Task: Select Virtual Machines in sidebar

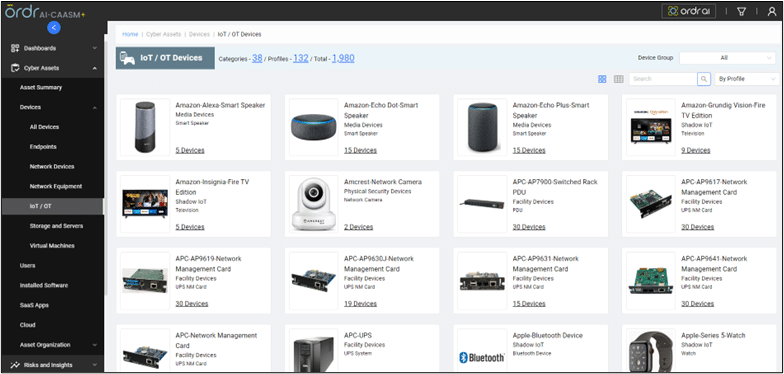Action: pyautogui.click(x=52, y=246)
